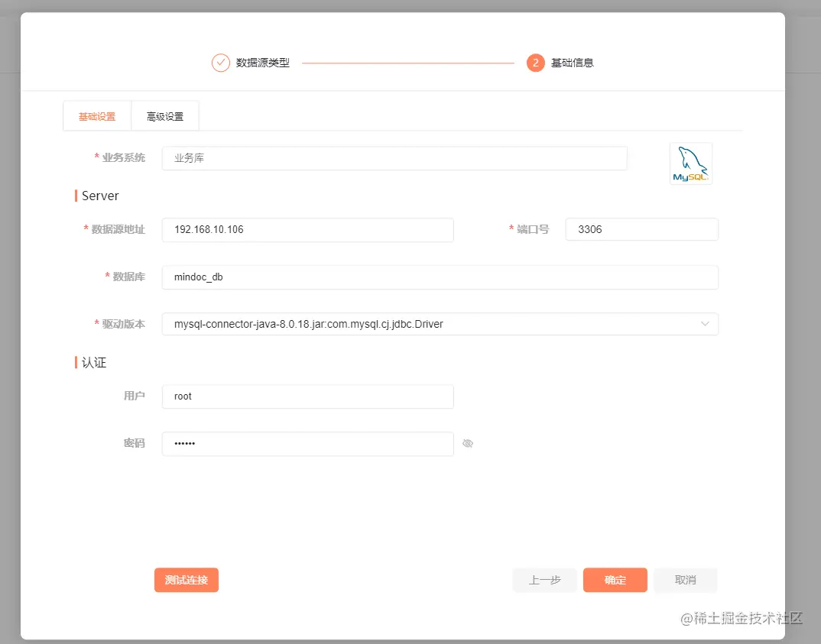Click the 端口号 field showing 3306
Viewport: 821px width, 644px height.
(x=642, y=230)
